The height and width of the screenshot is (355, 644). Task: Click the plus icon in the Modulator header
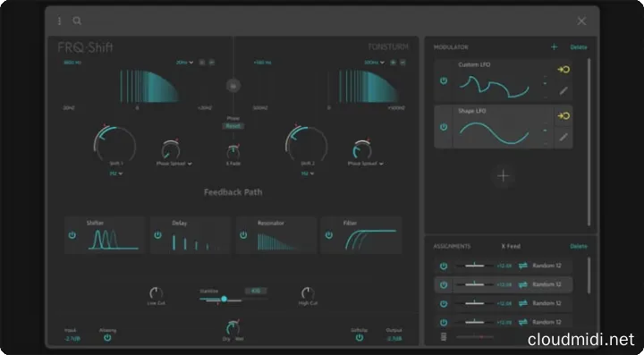pyautogui.click(x=554, y=47)
